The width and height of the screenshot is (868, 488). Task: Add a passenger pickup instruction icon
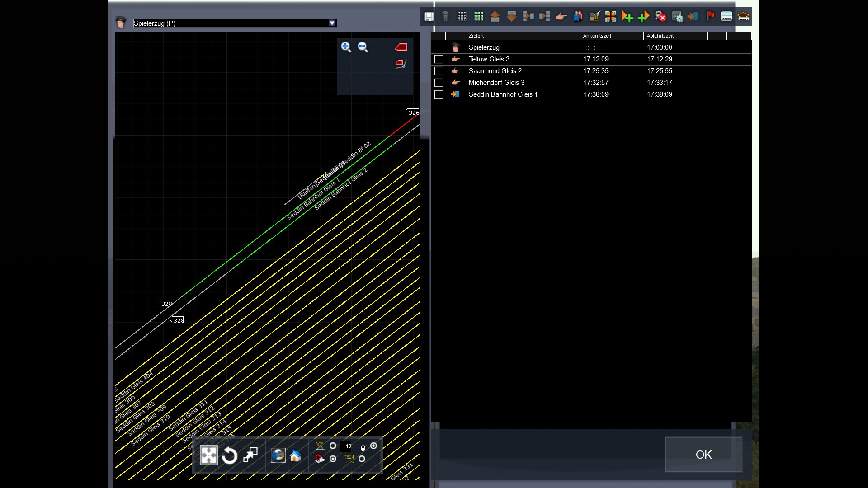tap(578, 17)
